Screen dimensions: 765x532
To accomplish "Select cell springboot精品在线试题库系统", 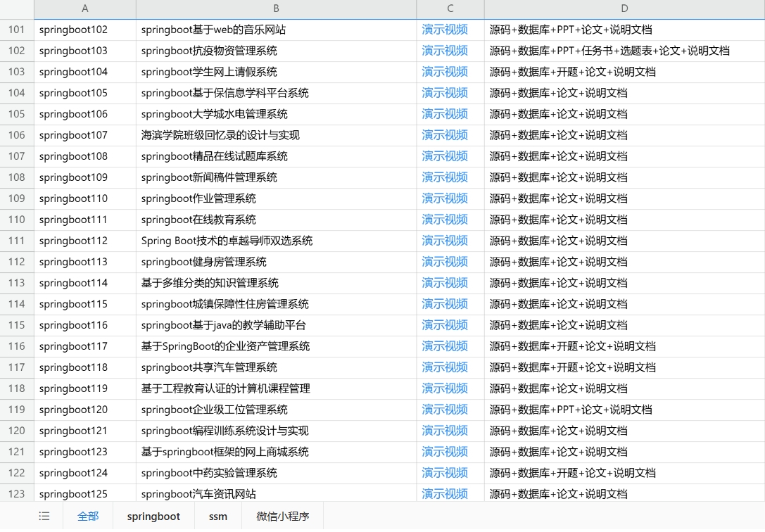I will pyautogui.click(x=276, y=156).
